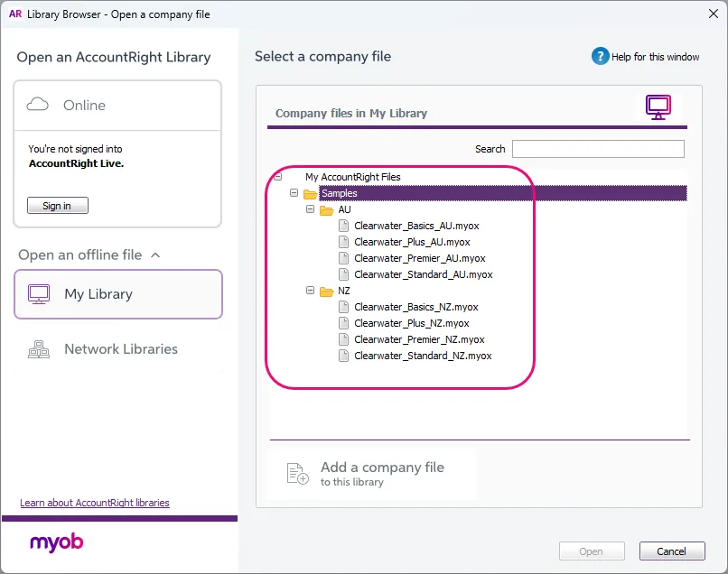
Task: Click file icon of Clearwater_Standard_NZ.myox
Action: (x=343, y=356)
